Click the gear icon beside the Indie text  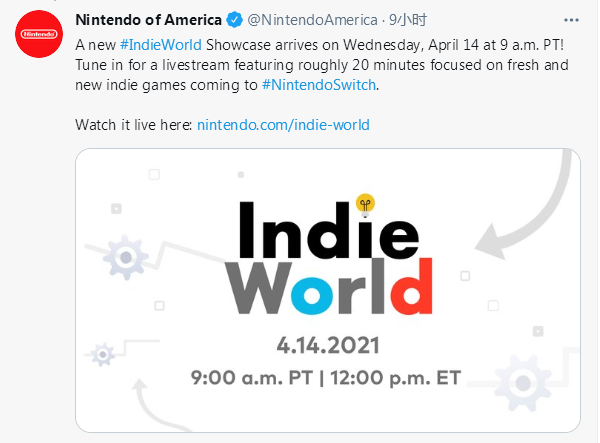[126, 257]
